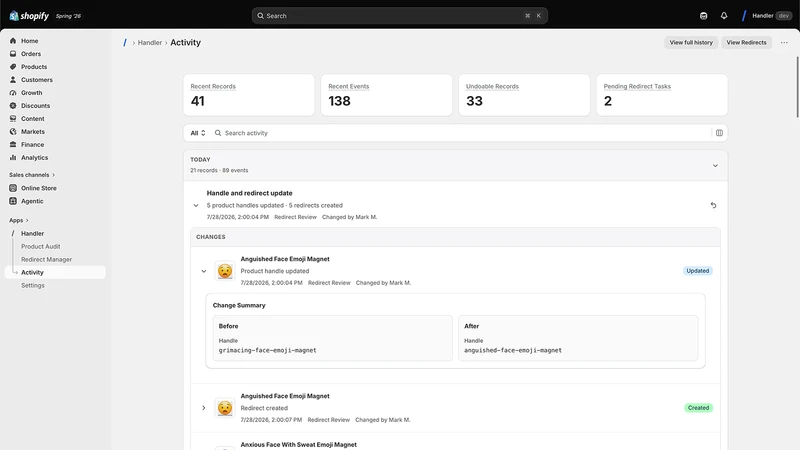Click Undoable Records card
This screenshot has width=800, height=450.
(524, 95)
